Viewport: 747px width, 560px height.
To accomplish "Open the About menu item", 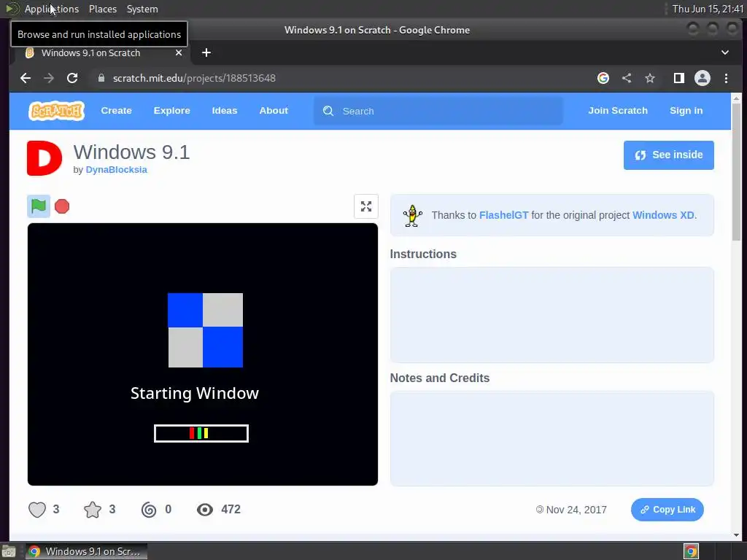I will click(x=274, y=111).
